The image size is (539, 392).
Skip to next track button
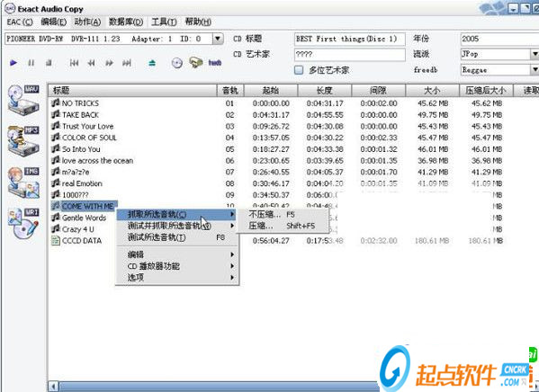[x=127, y=63]
